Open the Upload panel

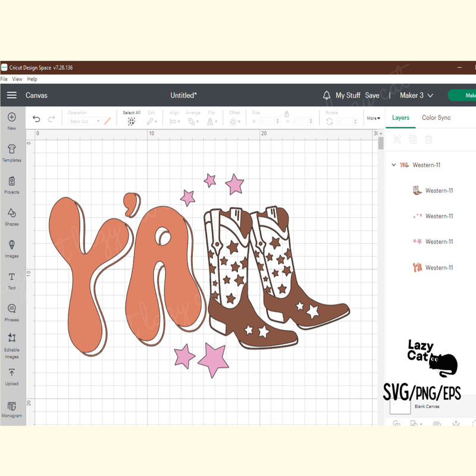[11, 376]
